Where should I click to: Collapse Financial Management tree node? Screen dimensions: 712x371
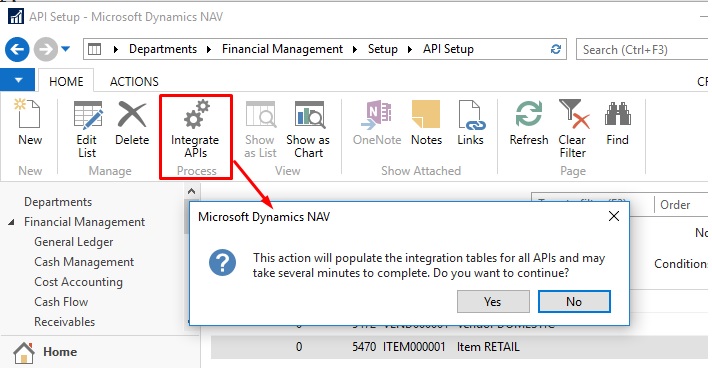tap(11, 222)
